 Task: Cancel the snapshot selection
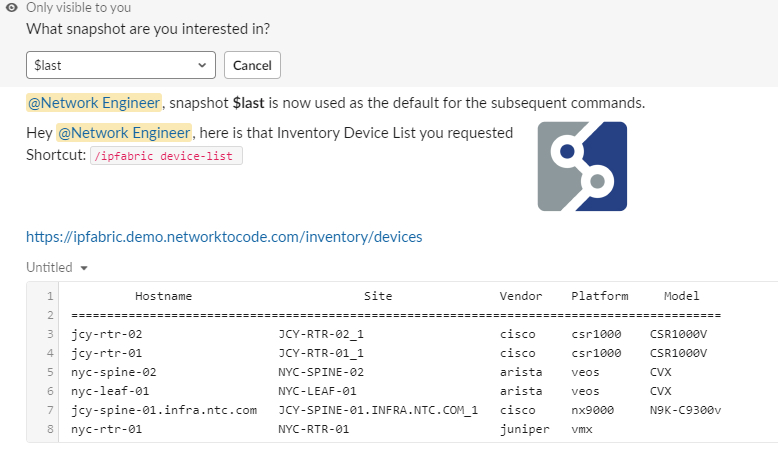252,65
